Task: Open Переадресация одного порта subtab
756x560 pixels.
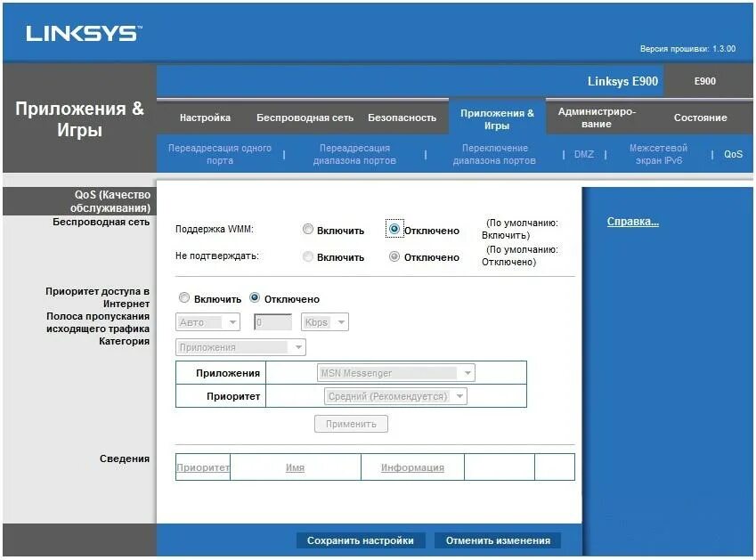Action: pyautogui.click(x=220, y=154)
